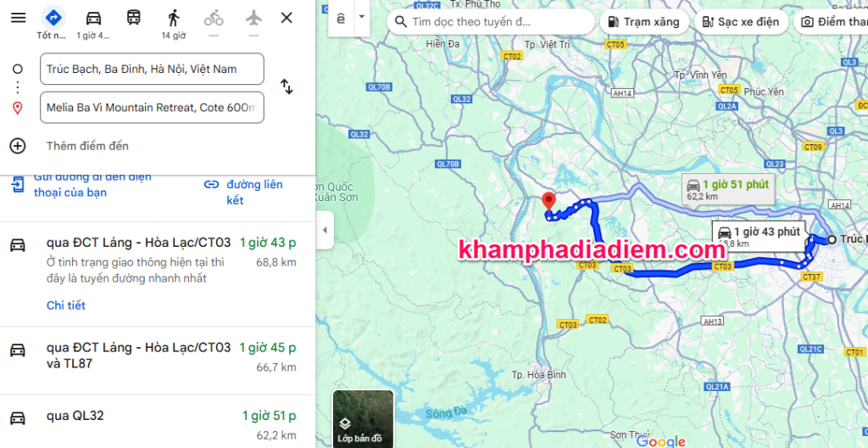
Task: Click 'Thêm điểm đến' to add a stop
Action: pyautogui.click(x=87, y=146)
